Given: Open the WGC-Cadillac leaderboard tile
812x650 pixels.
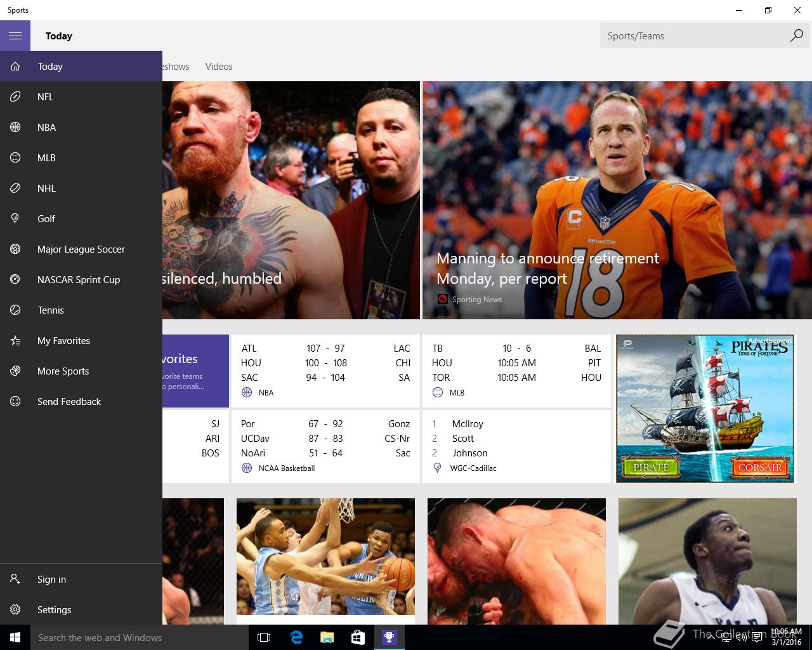Looking at the screenshot, I should [x=516, y=446].
